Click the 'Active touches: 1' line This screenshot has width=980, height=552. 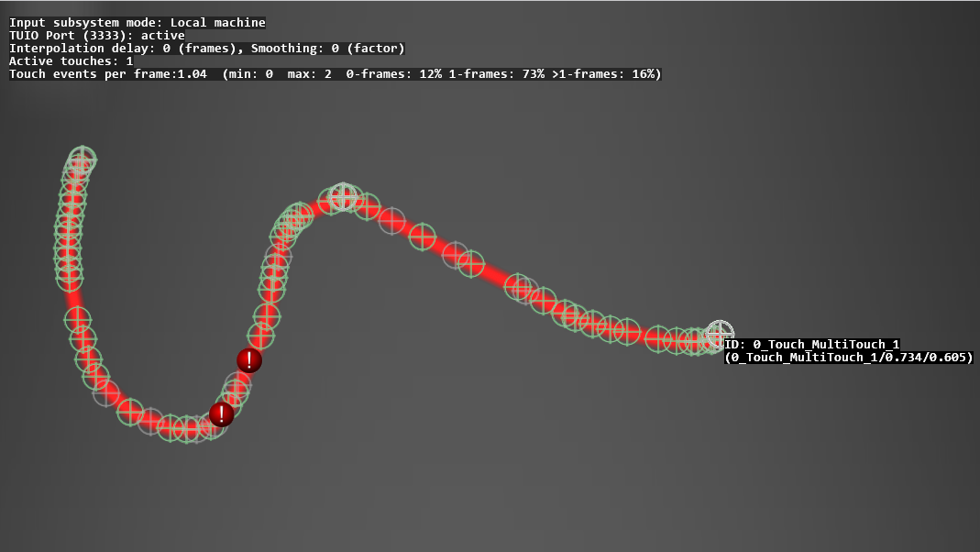click(x=71, y=61)
